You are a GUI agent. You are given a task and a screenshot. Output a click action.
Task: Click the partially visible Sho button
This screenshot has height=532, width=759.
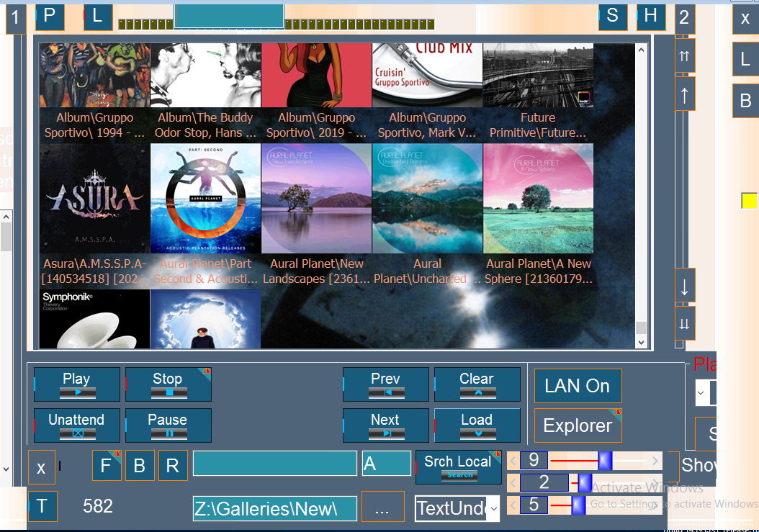point(698,465)
